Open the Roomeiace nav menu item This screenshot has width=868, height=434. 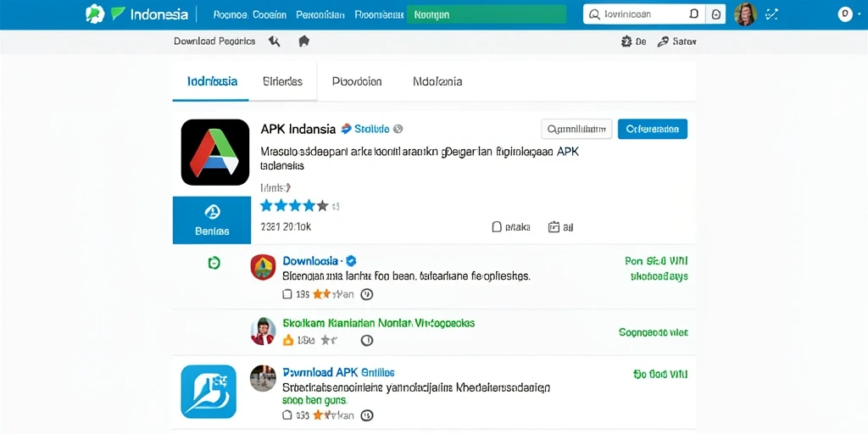(379, 15)
